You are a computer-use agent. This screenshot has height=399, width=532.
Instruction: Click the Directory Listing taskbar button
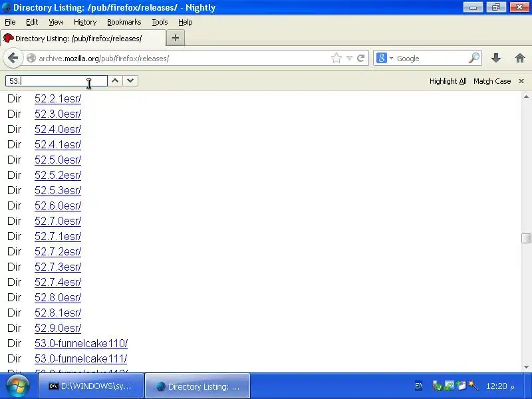point(198,386)
